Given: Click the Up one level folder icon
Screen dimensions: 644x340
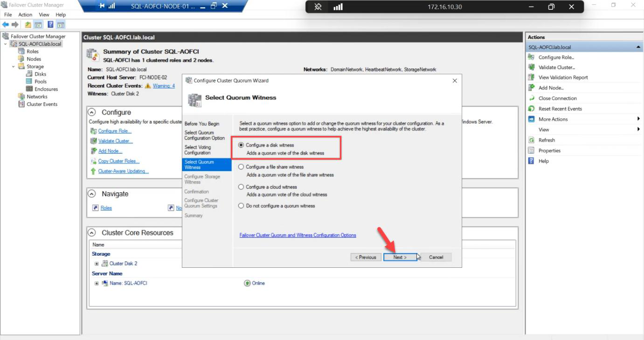Looking at the screenshot, I should (x=28, y=25).
